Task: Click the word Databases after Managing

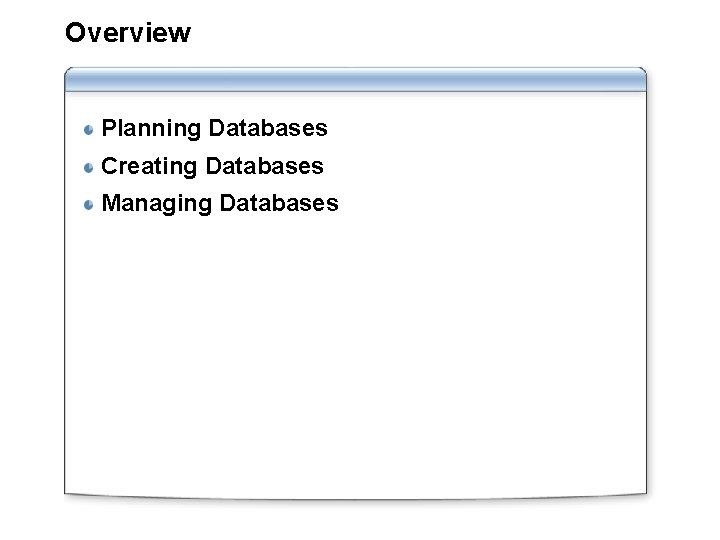Action: 279,203
